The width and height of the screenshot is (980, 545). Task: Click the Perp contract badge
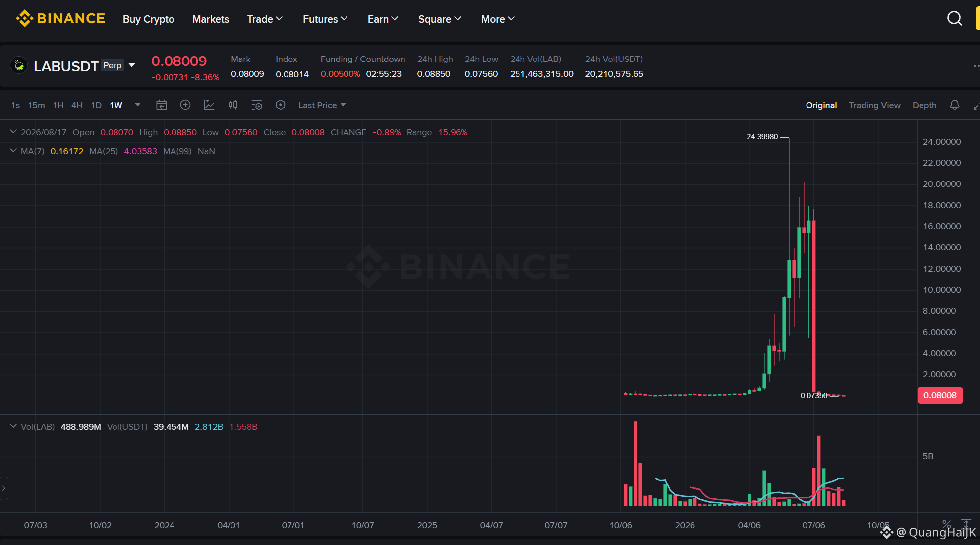point(113,65)
